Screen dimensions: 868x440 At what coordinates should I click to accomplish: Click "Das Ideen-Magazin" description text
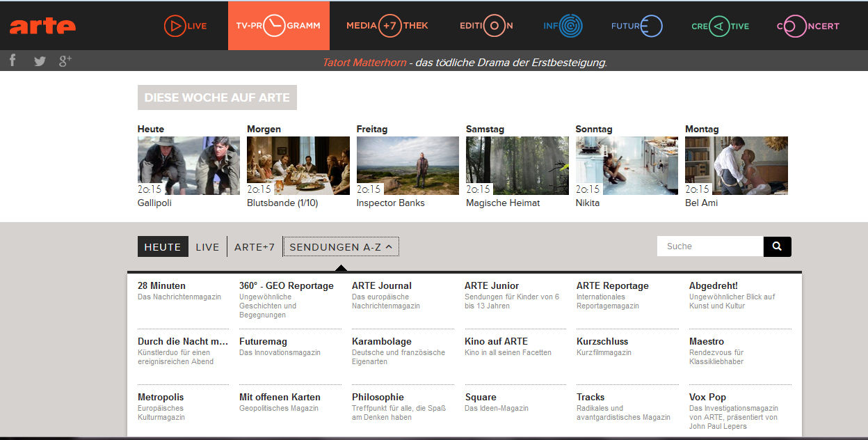click(x=497, y=408)
